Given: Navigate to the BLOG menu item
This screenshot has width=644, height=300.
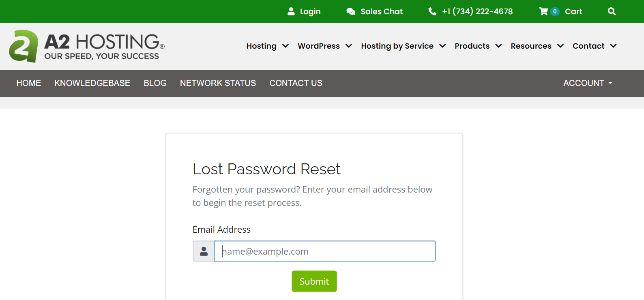Looking at the screenshot, I should pos(155,83).
